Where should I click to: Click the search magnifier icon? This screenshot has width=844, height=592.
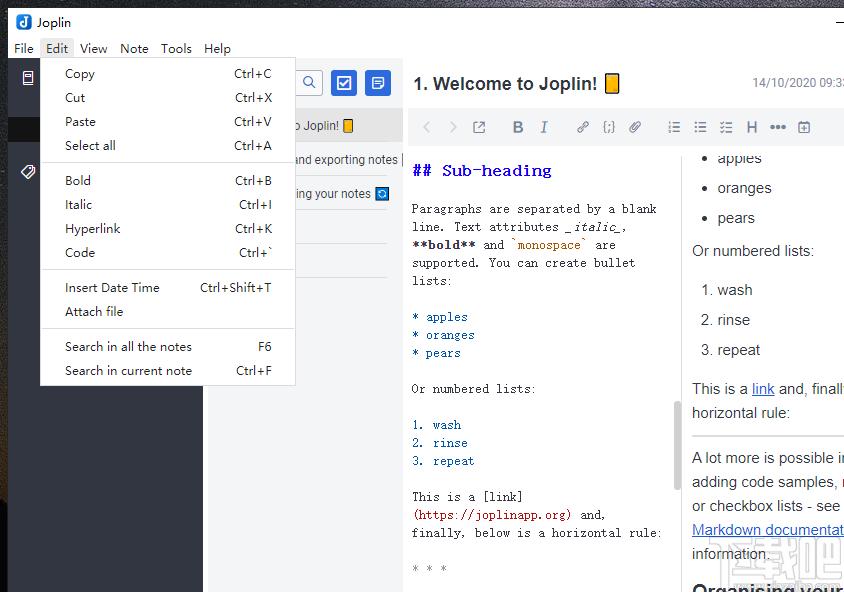(309, 82)
